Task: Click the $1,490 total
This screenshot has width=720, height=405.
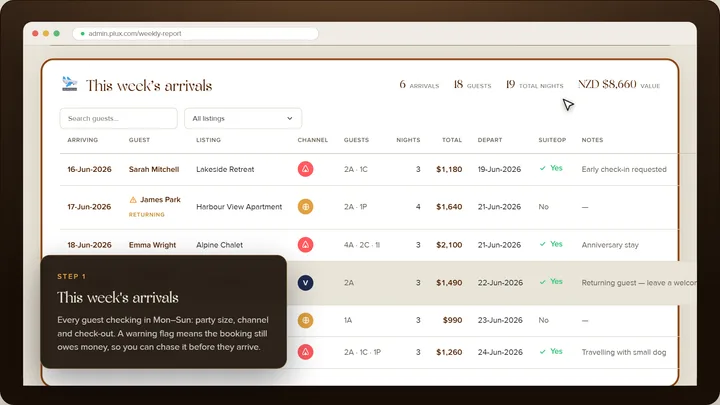Action: click(449, 283)
